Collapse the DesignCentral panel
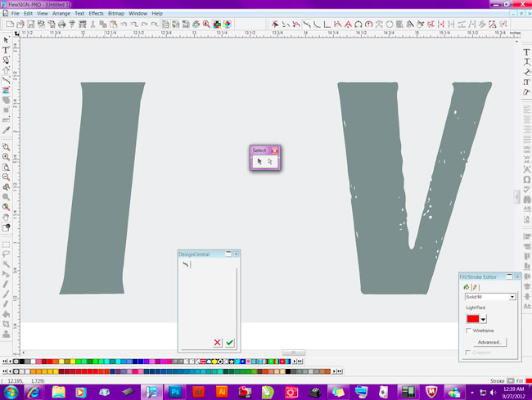Screen dimensions: 532x400 pyautogui.click(x=228, y=254)
